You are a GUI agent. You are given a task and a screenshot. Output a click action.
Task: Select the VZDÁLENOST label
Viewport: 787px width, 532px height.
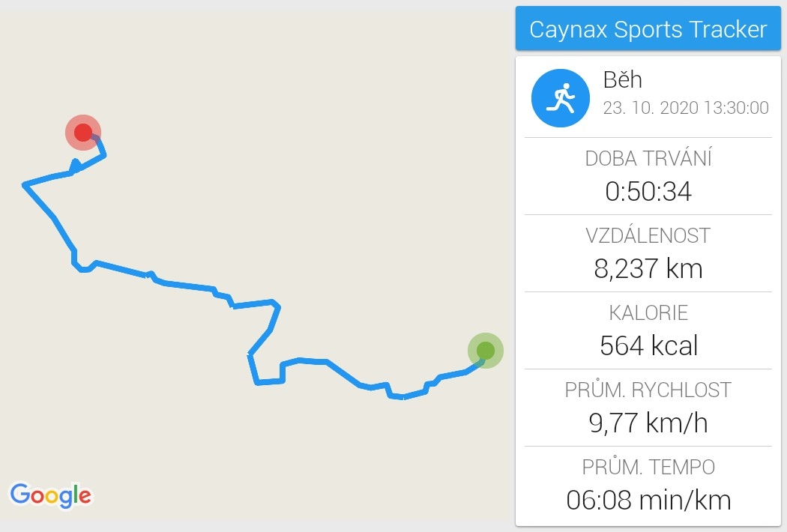648,235
